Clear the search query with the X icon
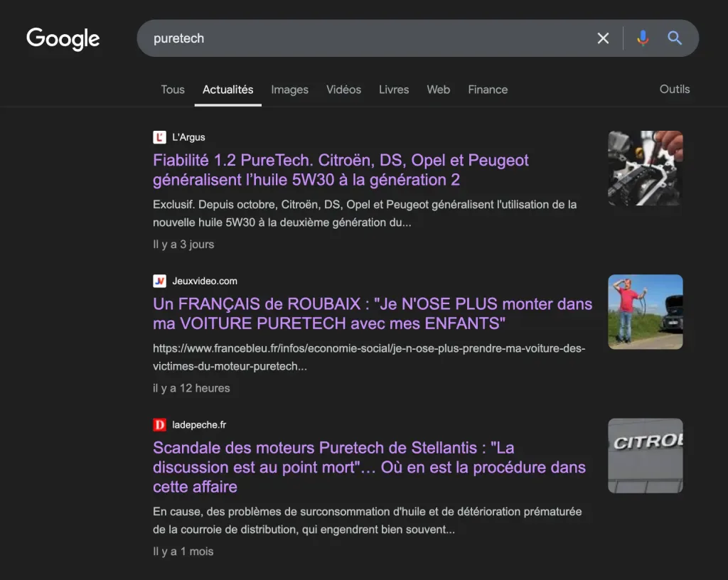This screenshot has width=728, height=580. click(x=603, y=38)
